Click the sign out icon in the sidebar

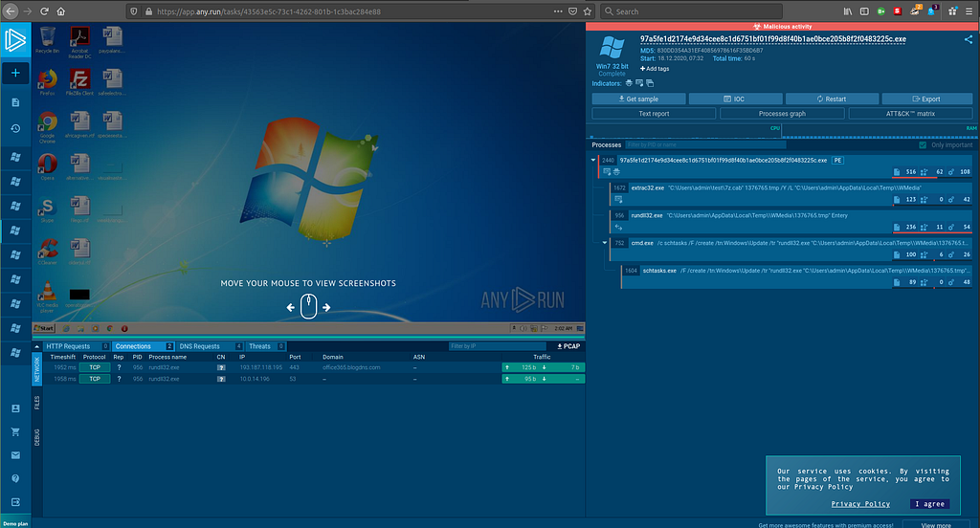15,502
